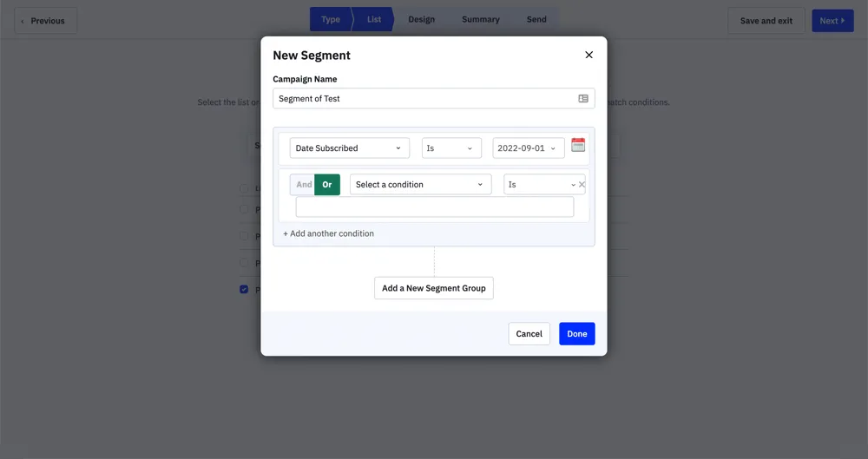Click the personalization icon in name field

(x=583, y=99)
